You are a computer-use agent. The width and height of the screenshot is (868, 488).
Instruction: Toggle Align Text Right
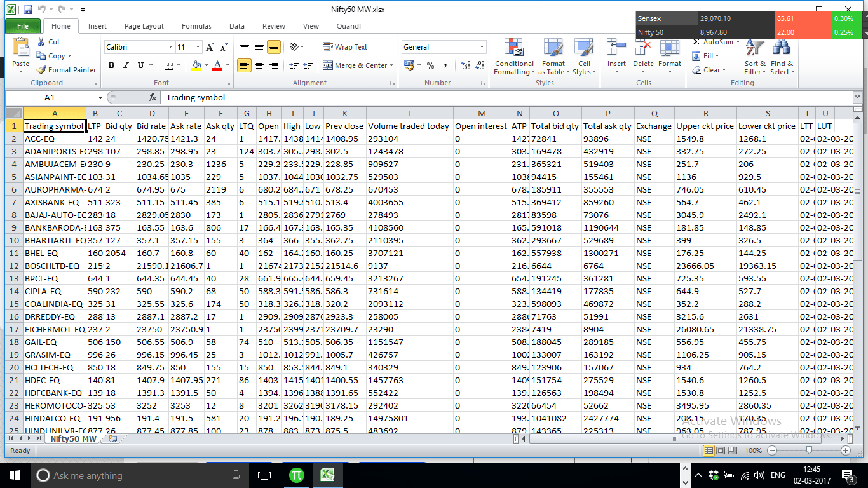[x=273, y=65]
